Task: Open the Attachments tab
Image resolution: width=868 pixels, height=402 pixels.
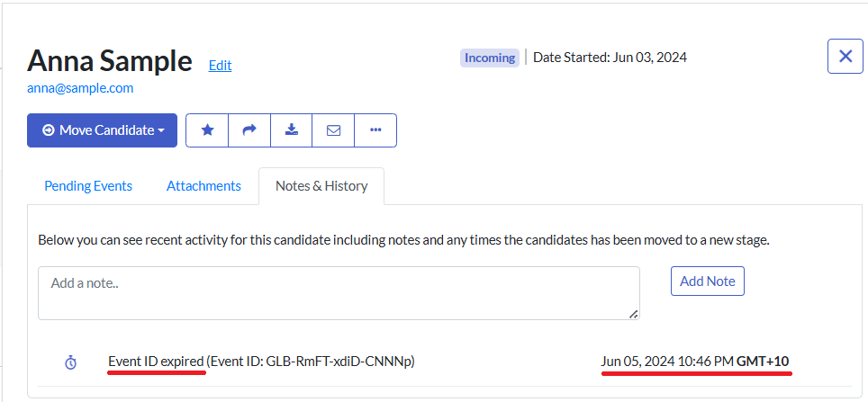Action: coord(203,186)
